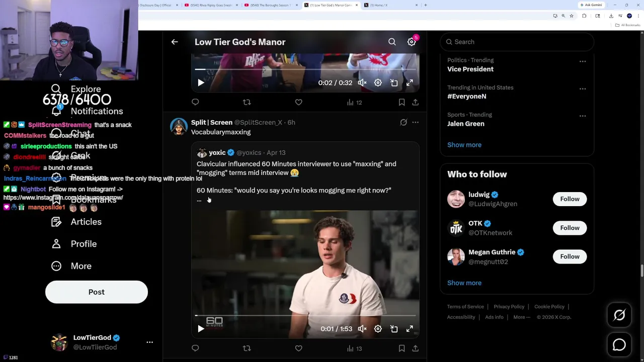Share the Vocabularymaxxing post
Viewport: 644px width, 362px height.
[x=415, y=348]
